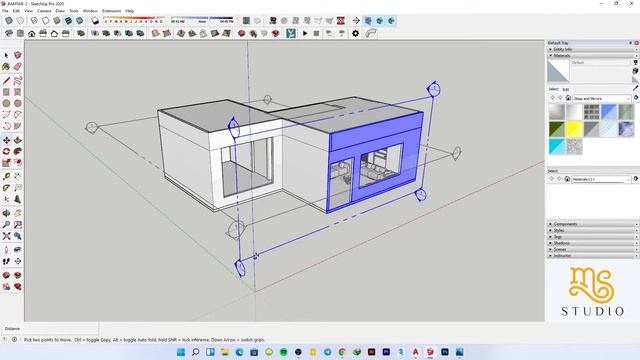This screenshot has width=640, height=360.
Task: Pick the Make Component tool
Action: pos(18,55)
